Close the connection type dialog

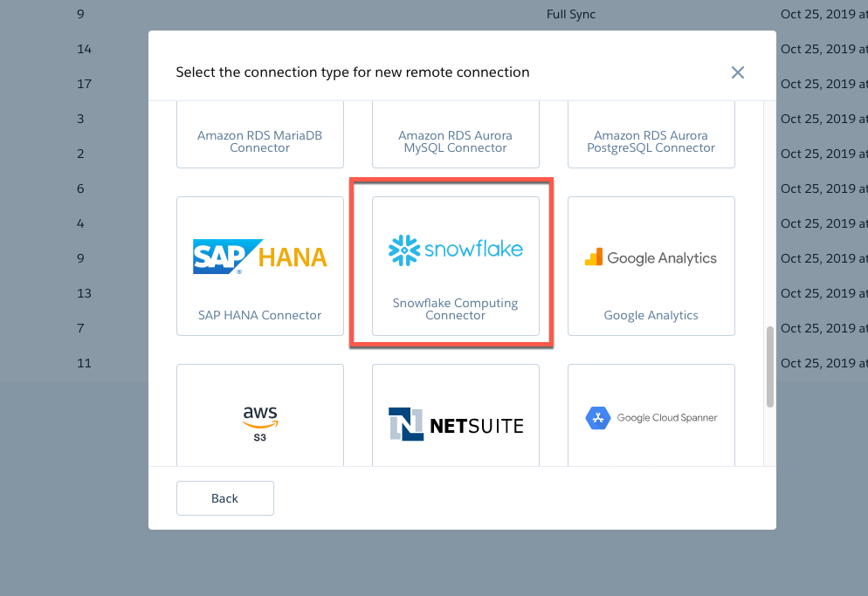738,72
